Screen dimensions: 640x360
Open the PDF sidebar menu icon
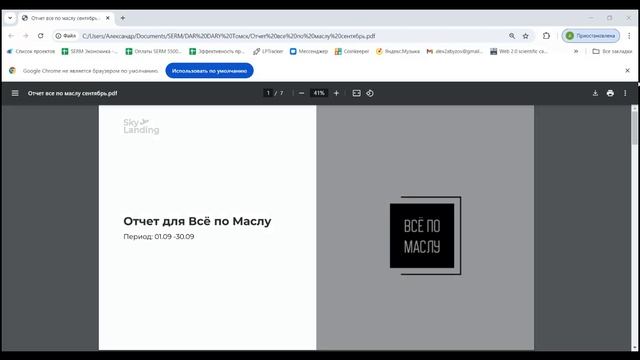(x=15, y=93)
